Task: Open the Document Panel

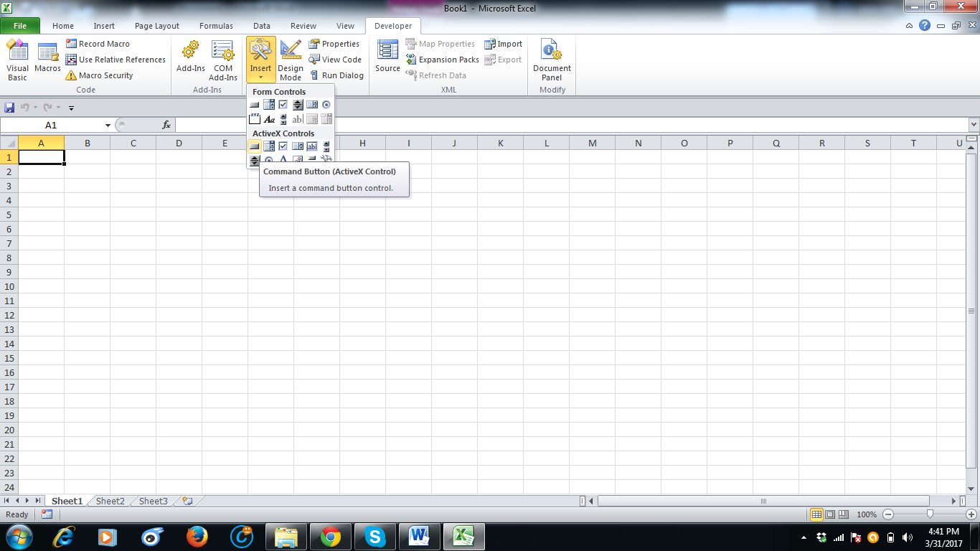Action: coord(552,61)
